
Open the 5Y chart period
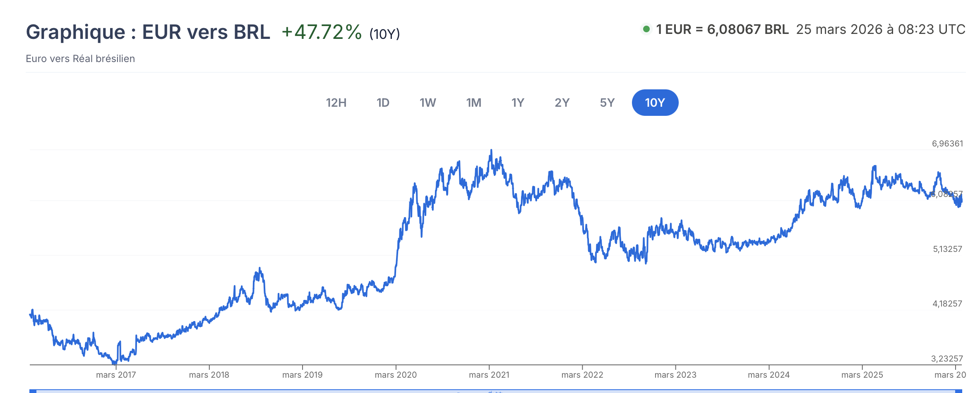(607, 103)
